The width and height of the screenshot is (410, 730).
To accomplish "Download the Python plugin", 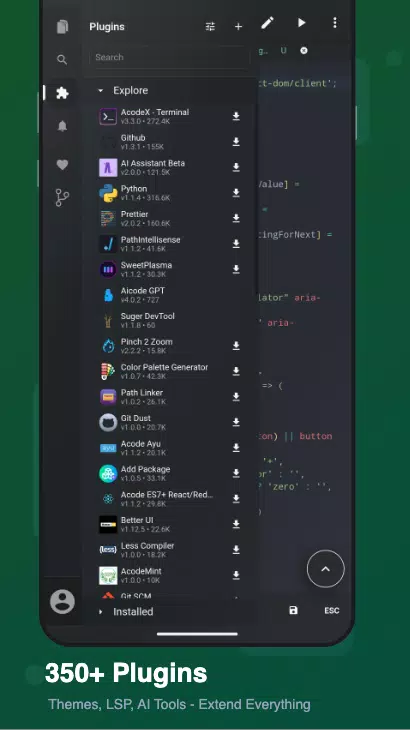I will (x=236, y=193).
